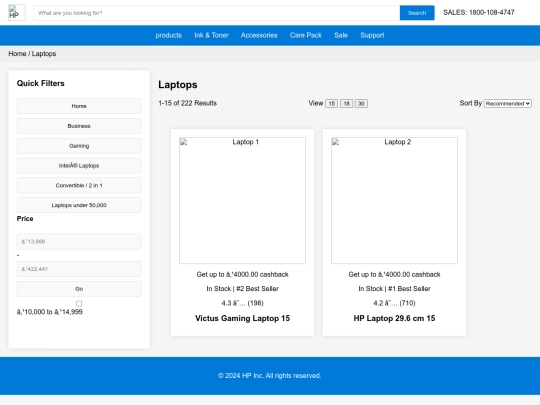Click the blue Search button
The width and height of the screenshot is (540, 405).
(x=417, y=13)
